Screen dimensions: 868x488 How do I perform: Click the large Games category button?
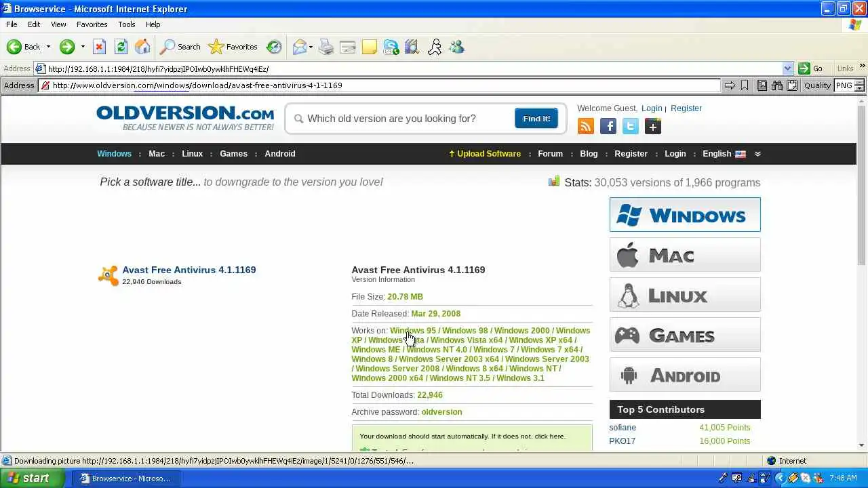(685, 335)
